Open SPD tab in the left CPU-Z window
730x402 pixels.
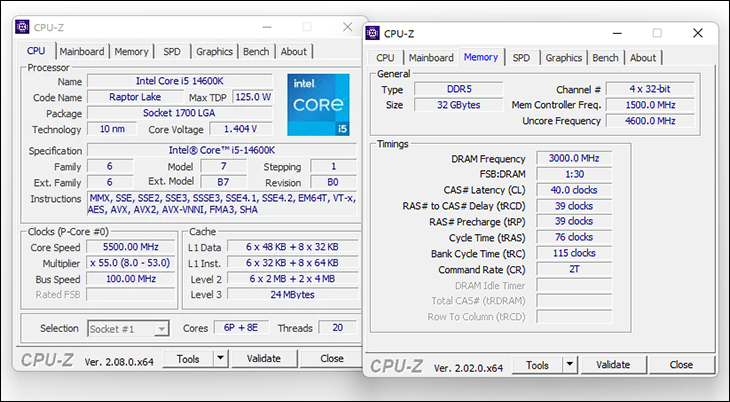[x=172, y=51]
